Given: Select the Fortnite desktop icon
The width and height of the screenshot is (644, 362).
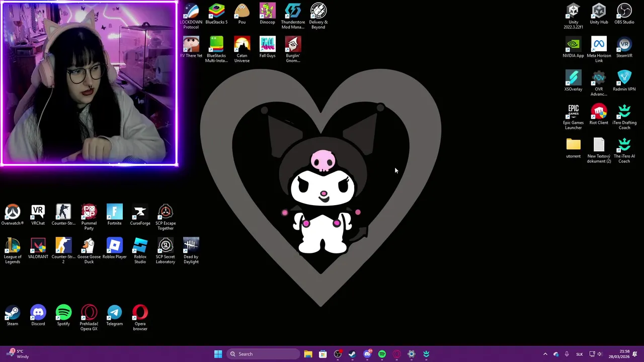Looking at the screenshot, I should pyautogui.click(x=115, y=215).
